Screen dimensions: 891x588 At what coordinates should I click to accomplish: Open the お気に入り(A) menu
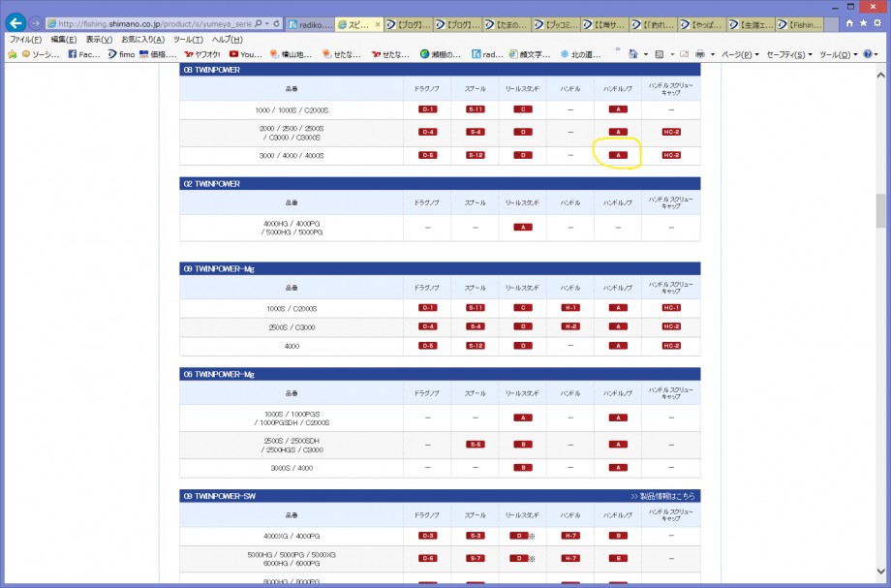click(x=142, y=39)
